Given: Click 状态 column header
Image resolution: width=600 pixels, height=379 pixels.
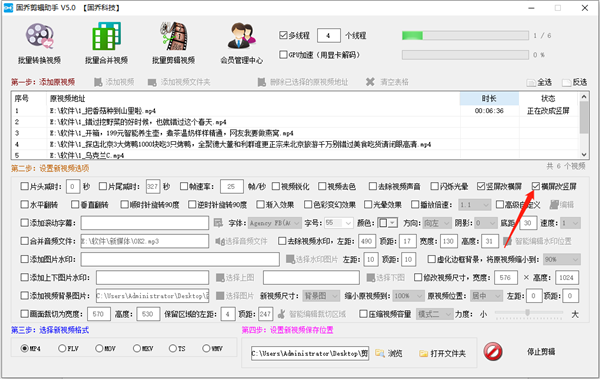Looking at the screenshot, I should pyautogui.click(x=548, y=99).
